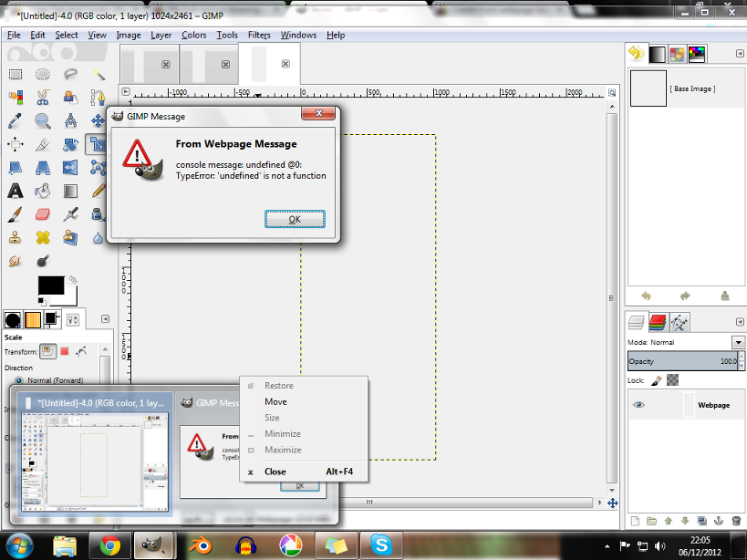
Task: Select the Eraser tool
Action: click(43, 214)
